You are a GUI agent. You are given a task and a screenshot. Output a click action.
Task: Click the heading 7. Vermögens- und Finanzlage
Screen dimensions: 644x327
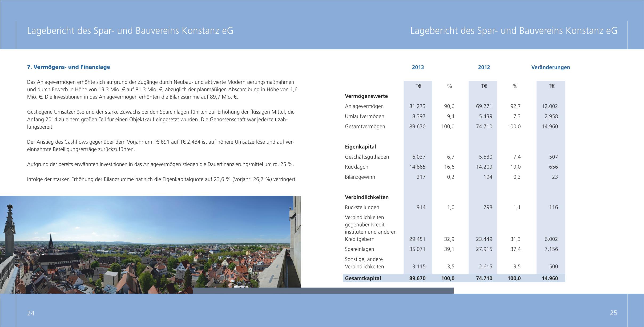[69, 67]
